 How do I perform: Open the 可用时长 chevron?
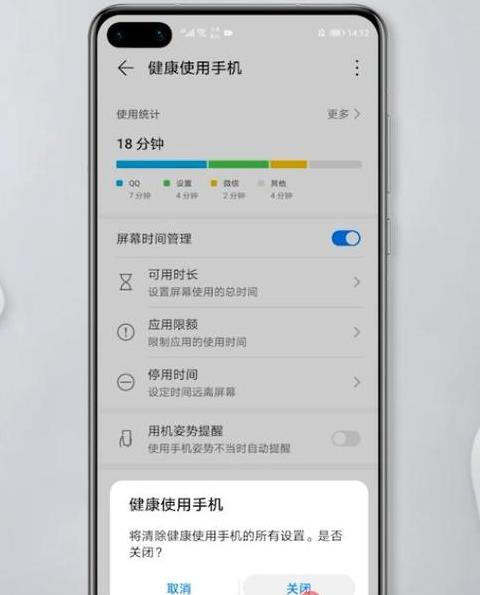tap(356, 282)
